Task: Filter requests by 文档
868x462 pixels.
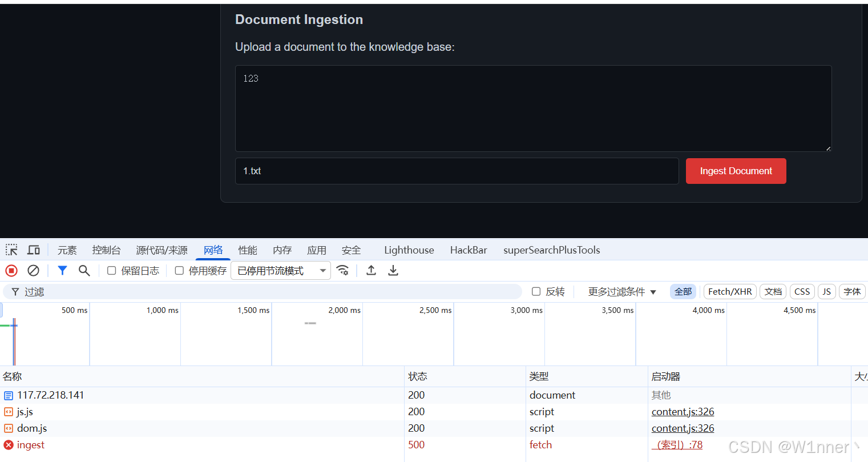Action: coord(773,292)
